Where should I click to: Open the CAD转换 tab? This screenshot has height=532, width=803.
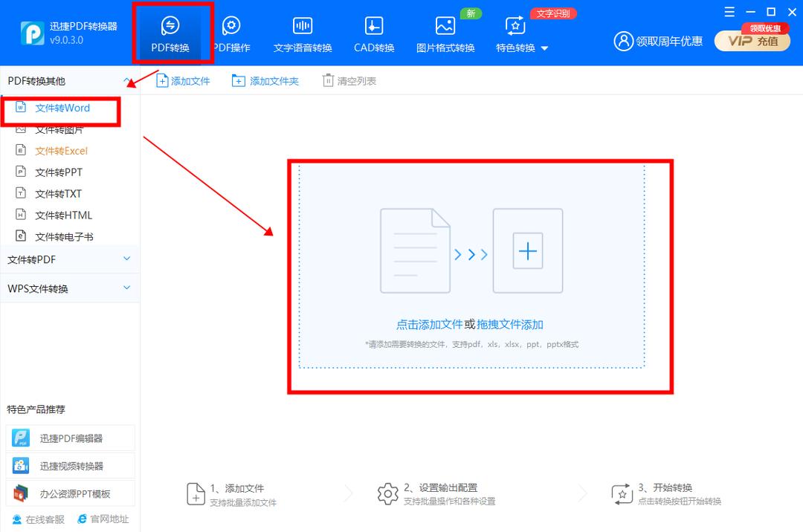pos(373,31)
